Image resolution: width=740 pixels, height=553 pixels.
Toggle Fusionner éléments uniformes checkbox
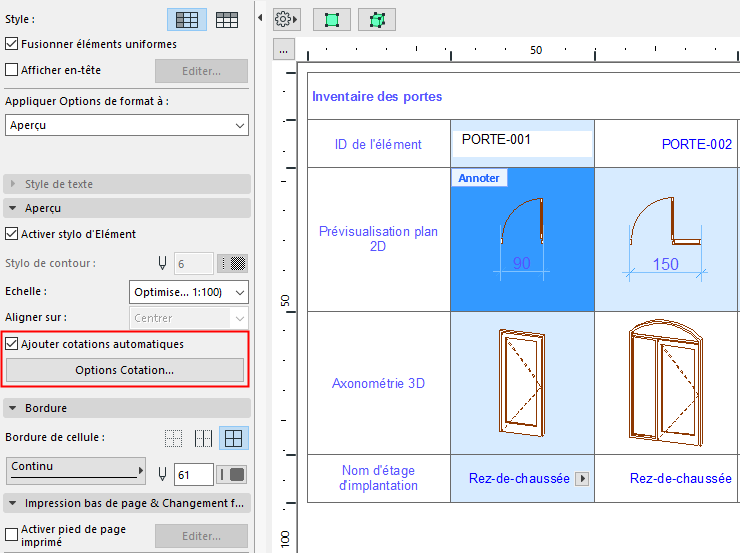point(11,44)
